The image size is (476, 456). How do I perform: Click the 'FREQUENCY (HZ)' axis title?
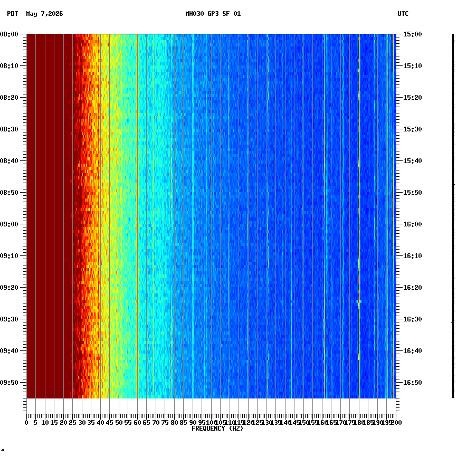pyautogui.click(x=217, y=429)
